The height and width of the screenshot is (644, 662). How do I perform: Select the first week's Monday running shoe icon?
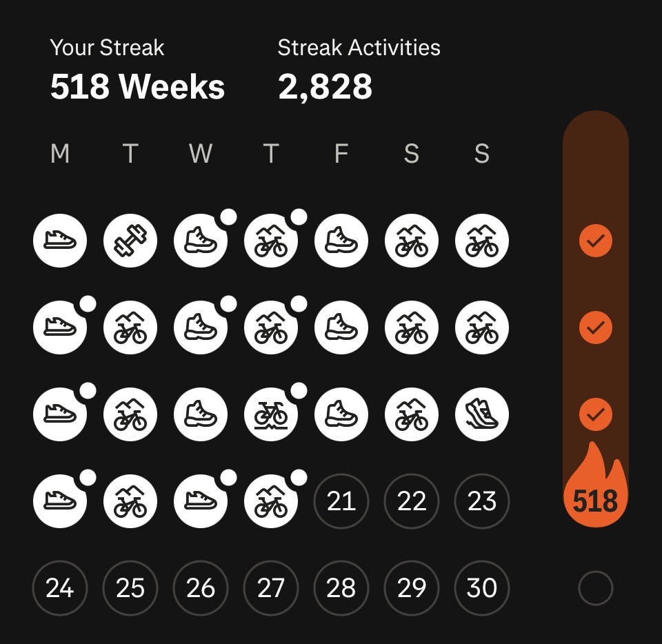tap(60, 241)
